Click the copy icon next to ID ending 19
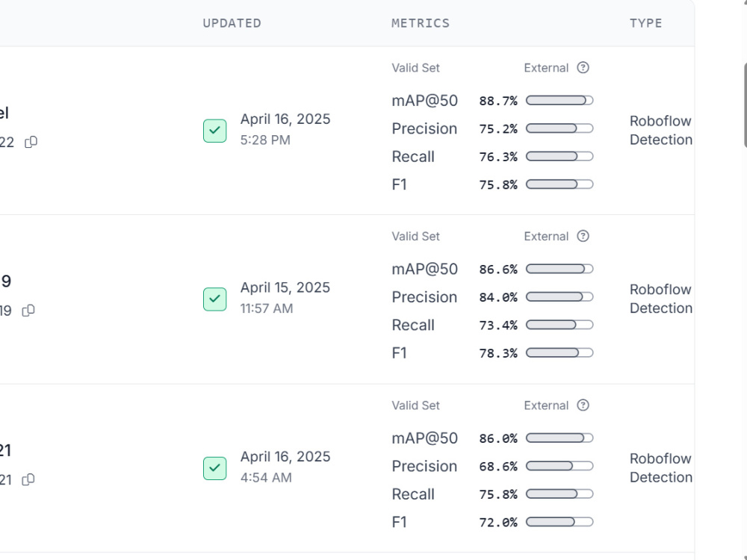This screenshot has height=560, width=747. pyautogui.click(x=28, y=311)
